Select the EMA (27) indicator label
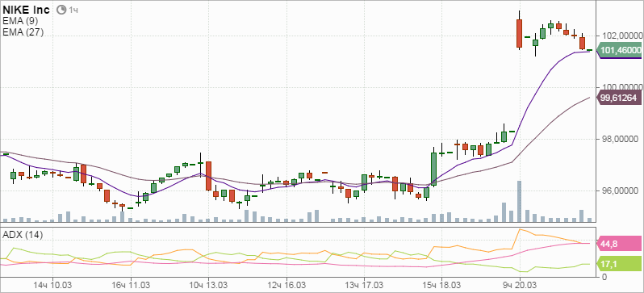This screenshot has height=293, width=644. tap(23, 32)
